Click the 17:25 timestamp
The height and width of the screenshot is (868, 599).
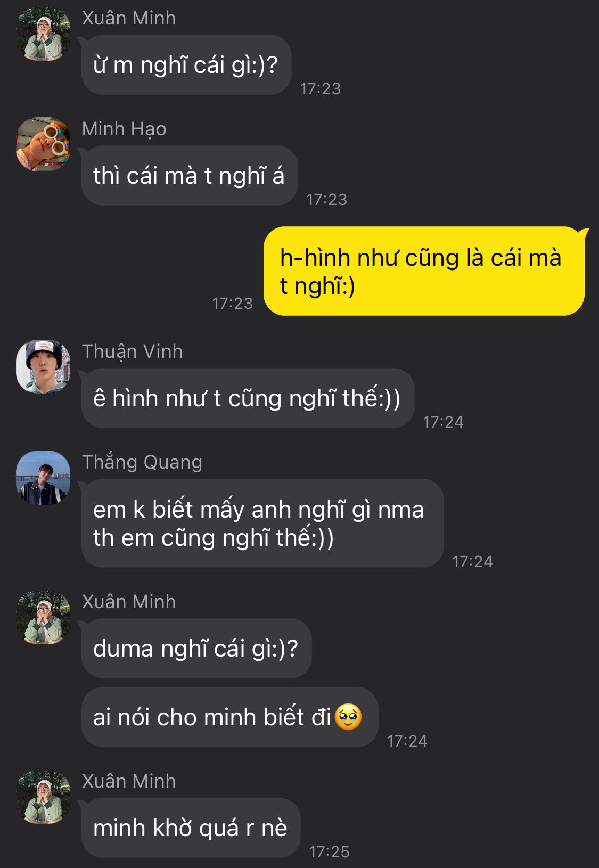(329, 851)
